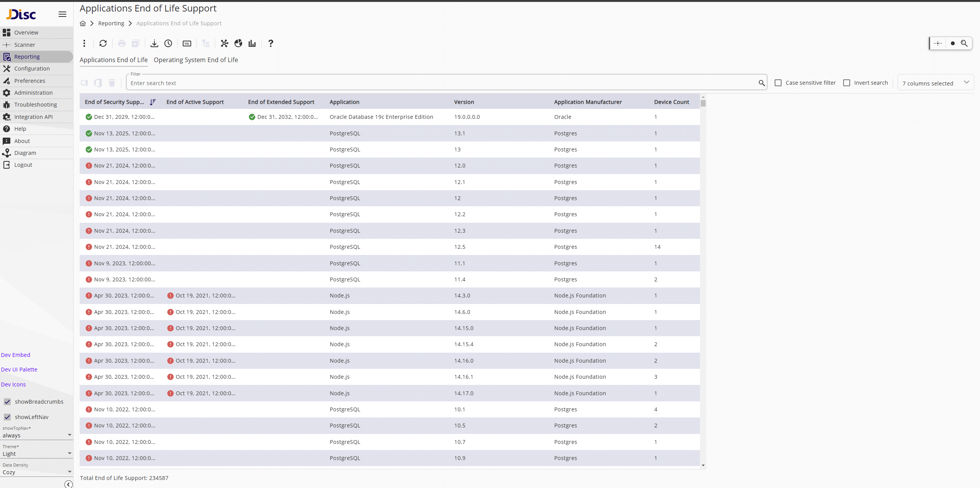Expand the Data Density Cozy dropdown
The image size is (980, 488).
(x=36, y=472)
